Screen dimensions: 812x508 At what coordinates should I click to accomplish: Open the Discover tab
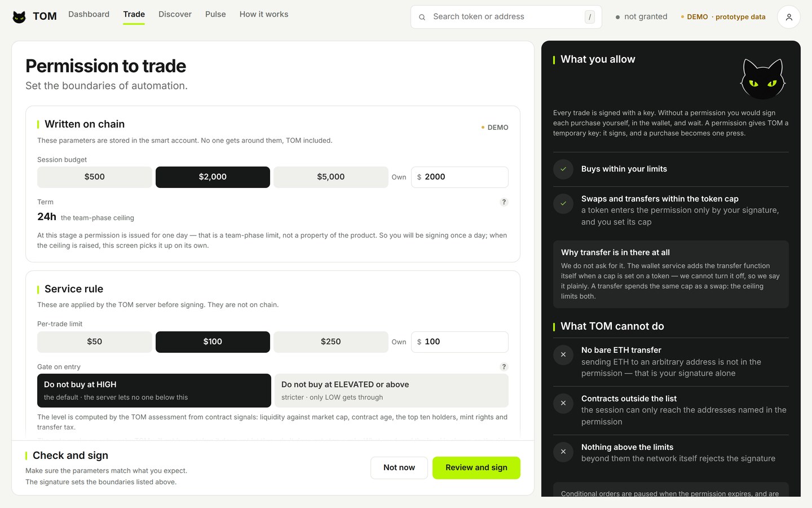pyautogui.click(x=175, y=15)
